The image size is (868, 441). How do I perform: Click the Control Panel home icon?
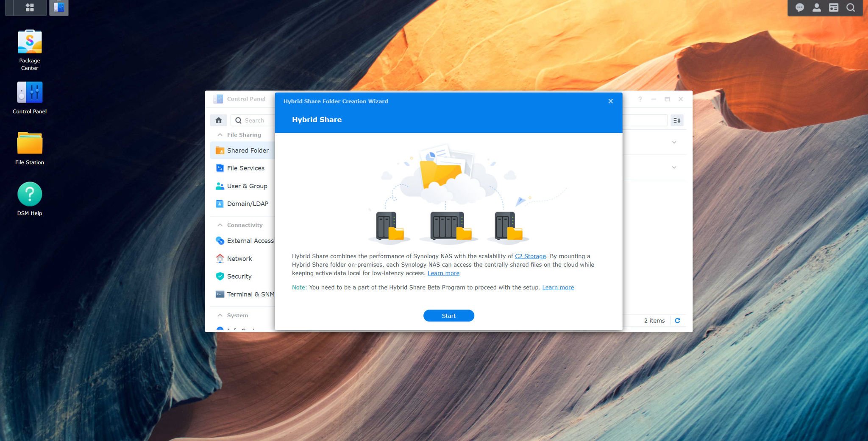pyautogui.click(x=219, y=120)
